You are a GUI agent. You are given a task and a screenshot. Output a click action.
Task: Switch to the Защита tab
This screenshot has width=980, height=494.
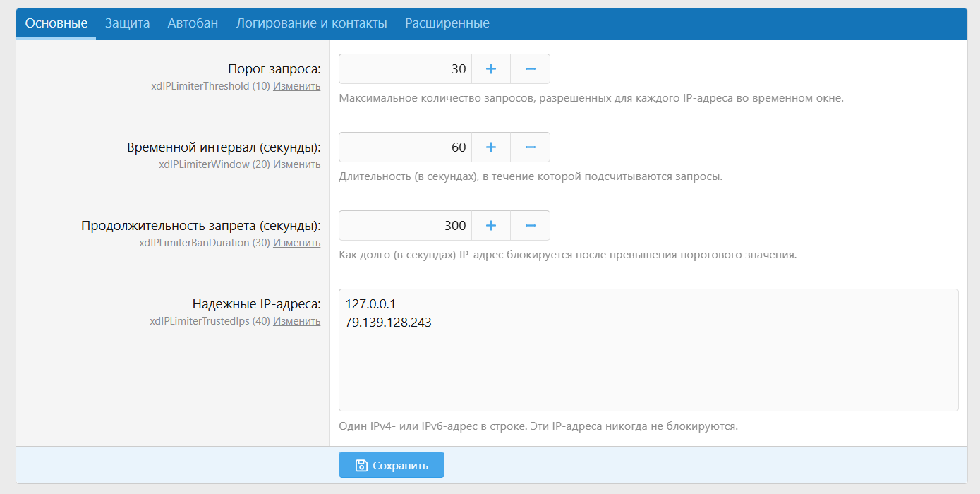pos(127,23)
